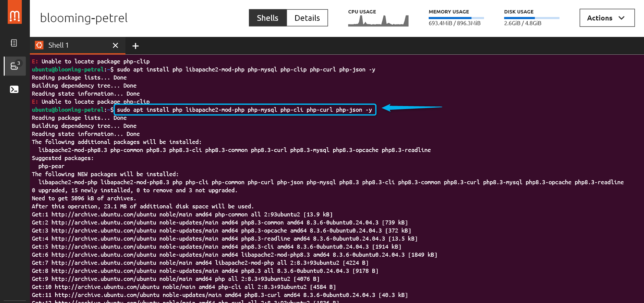
Task: Click the disk usage progress bar
Action: (532, 18)
